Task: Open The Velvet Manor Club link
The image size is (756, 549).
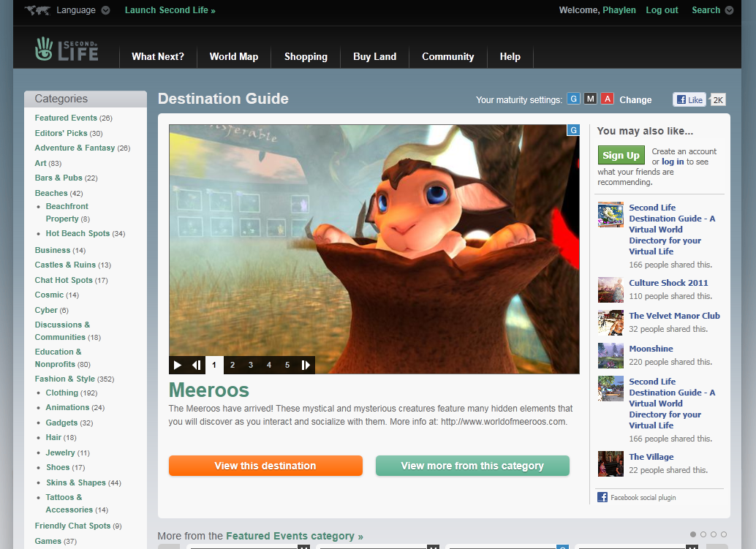Action: tap(675, 316)
